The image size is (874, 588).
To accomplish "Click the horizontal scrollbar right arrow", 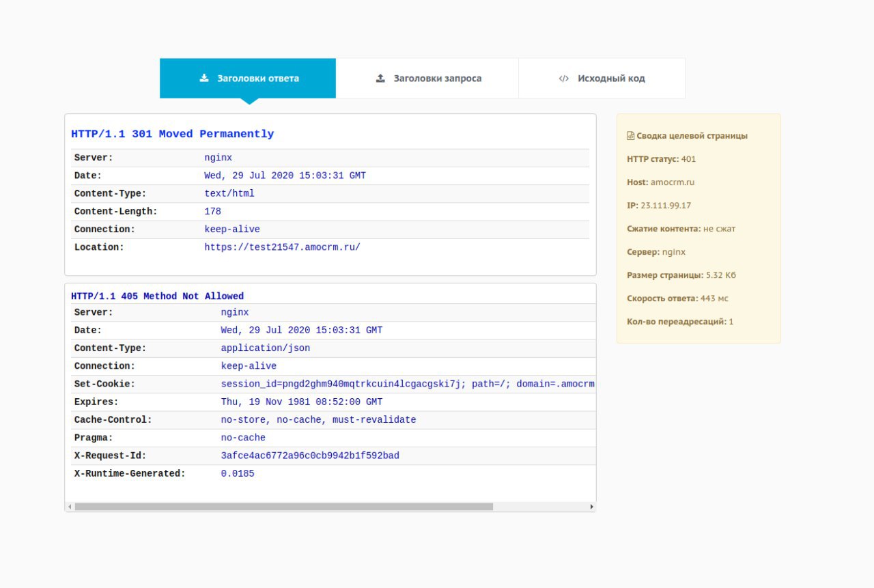I will coord(591,507).
